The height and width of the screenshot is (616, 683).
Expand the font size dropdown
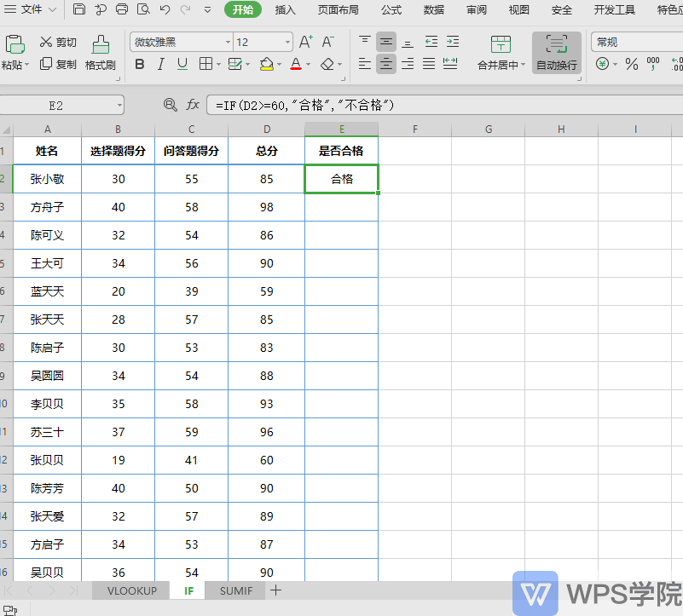(287, 43)
